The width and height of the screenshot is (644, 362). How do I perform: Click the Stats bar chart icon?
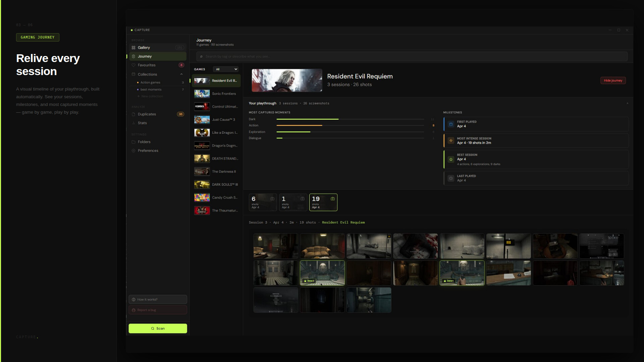pyautogui.click(x=133, y=123)
